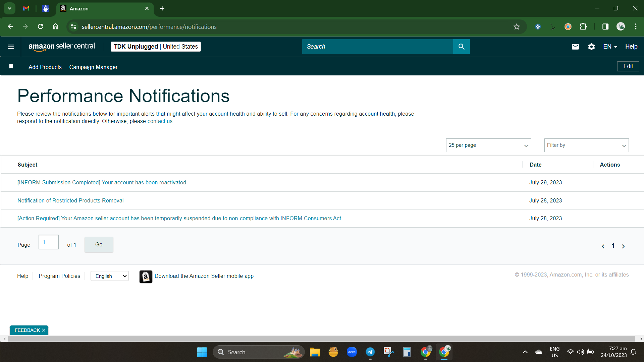The width and height of the screenshot is (644, 362).
Task: Open the Gmail pinned tab
Action: pos(26,8)
